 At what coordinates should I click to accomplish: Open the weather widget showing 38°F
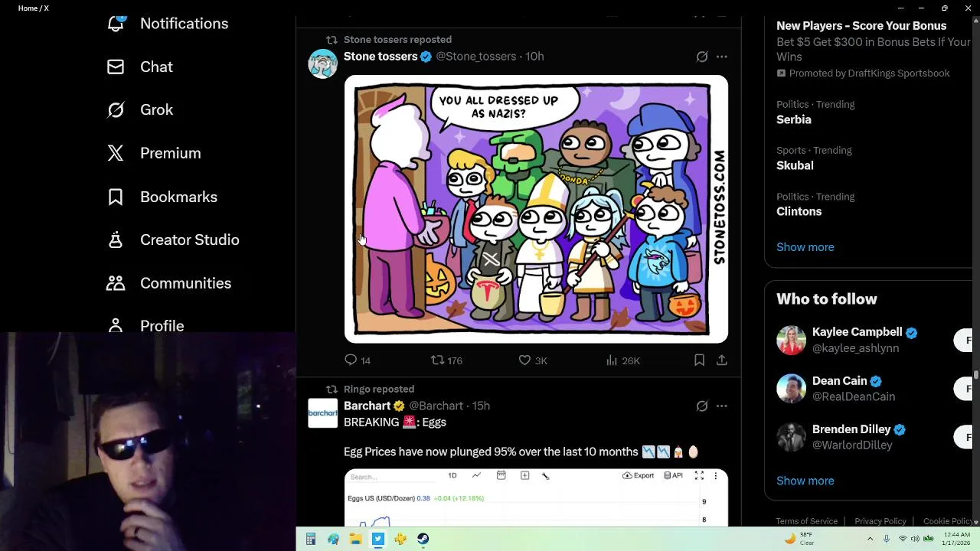[800, 539]
